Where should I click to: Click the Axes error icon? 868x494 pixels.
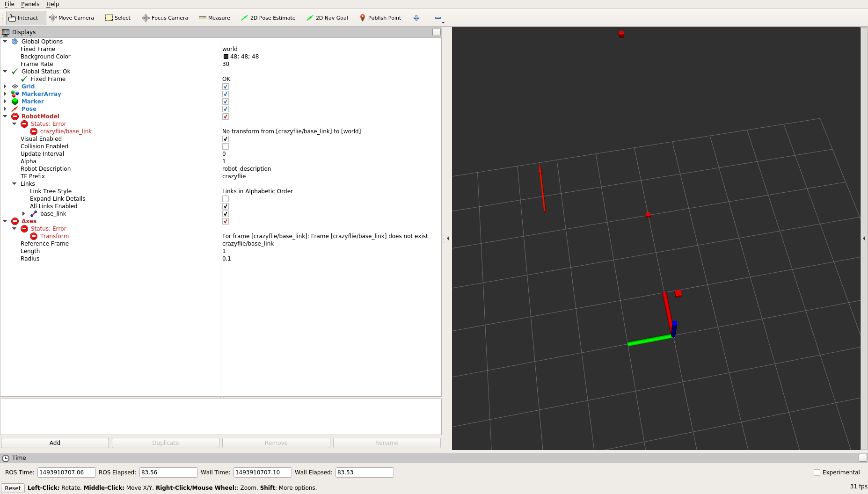coord(15,221)
